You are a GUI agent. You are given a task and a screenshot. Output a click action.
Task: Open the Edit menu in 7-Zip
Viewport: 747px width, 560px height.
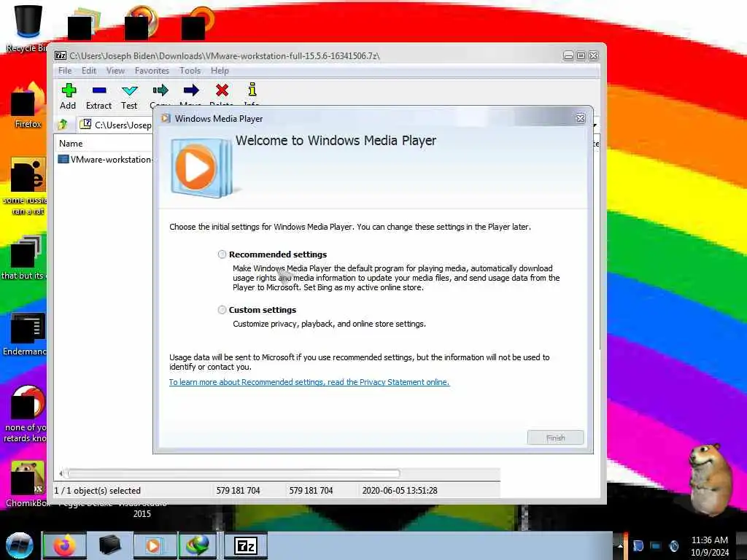tap(89, 71)
